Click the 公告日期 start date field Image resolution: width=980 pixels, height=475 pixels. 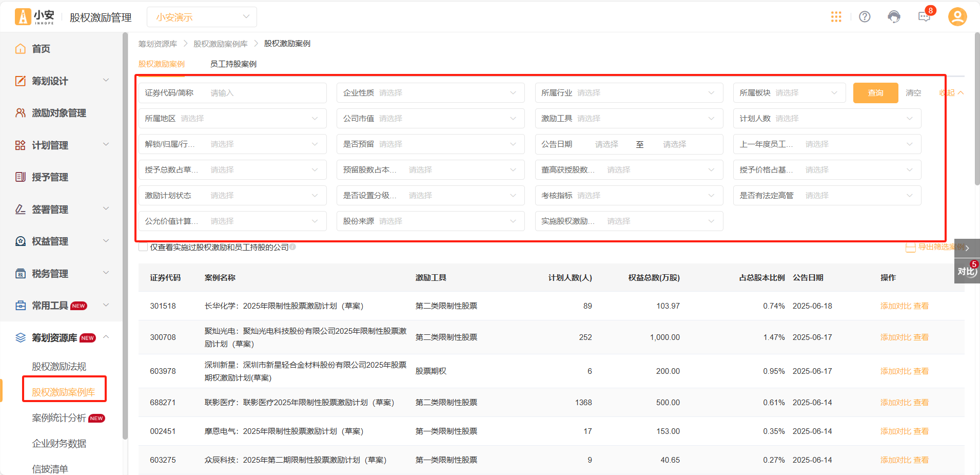(606, 144)
